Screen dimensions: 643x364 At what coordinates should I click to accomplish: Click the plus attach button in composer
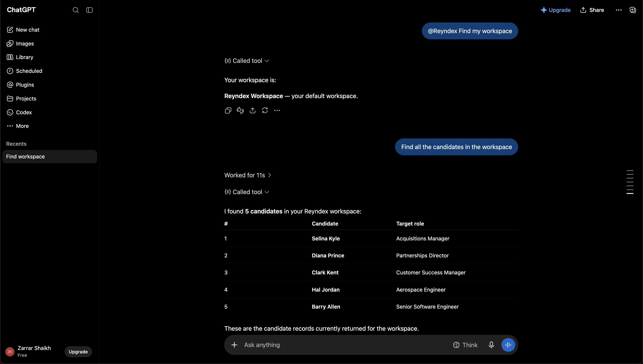click(x=234, y=345)
